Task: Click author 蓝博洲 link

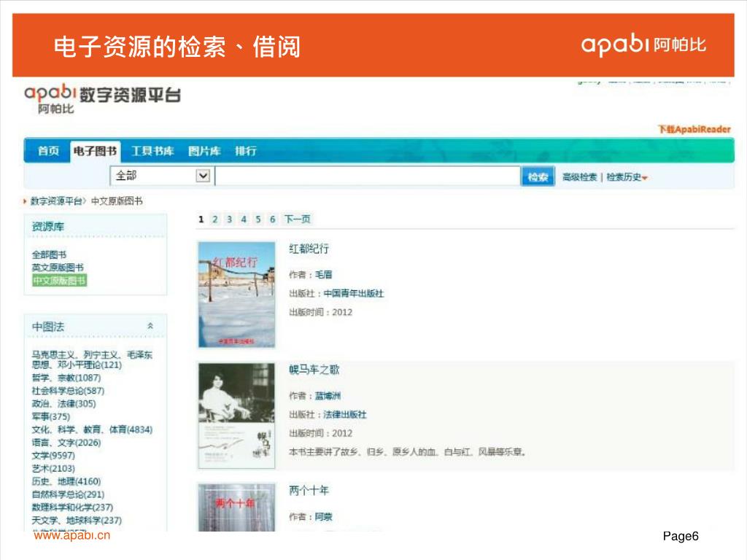Action: point(328,395)
